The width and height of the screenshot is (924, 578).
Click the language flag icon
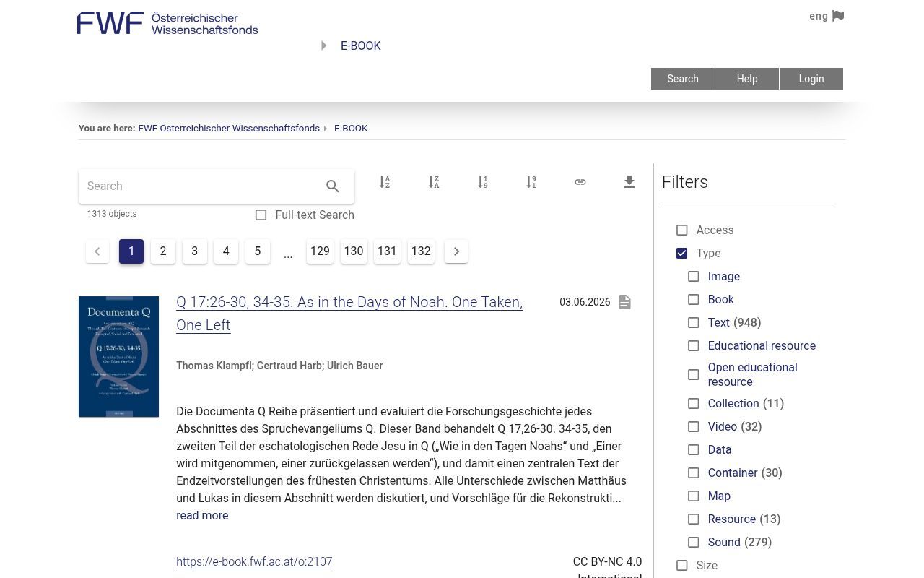(838, 16)
